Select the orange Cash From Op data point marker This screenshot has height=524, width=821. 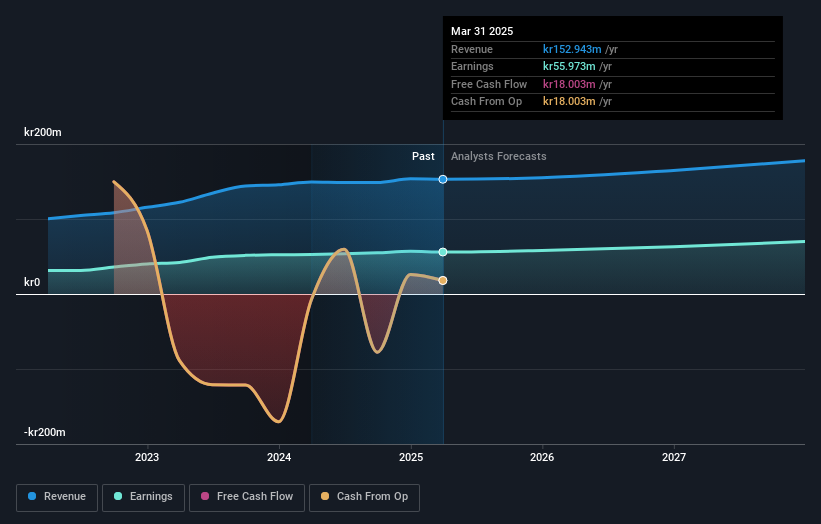pyautogui.click(x=443, y=281)
